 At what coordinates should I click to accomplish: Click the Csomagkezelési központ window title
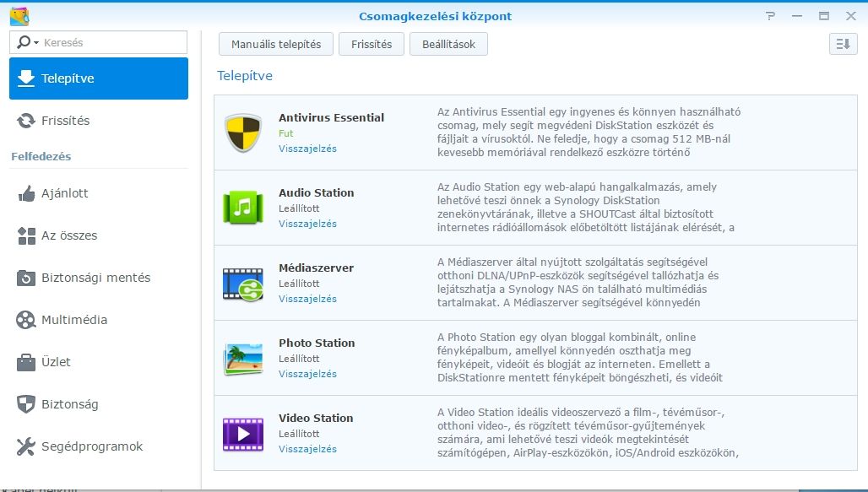[435, 17]
